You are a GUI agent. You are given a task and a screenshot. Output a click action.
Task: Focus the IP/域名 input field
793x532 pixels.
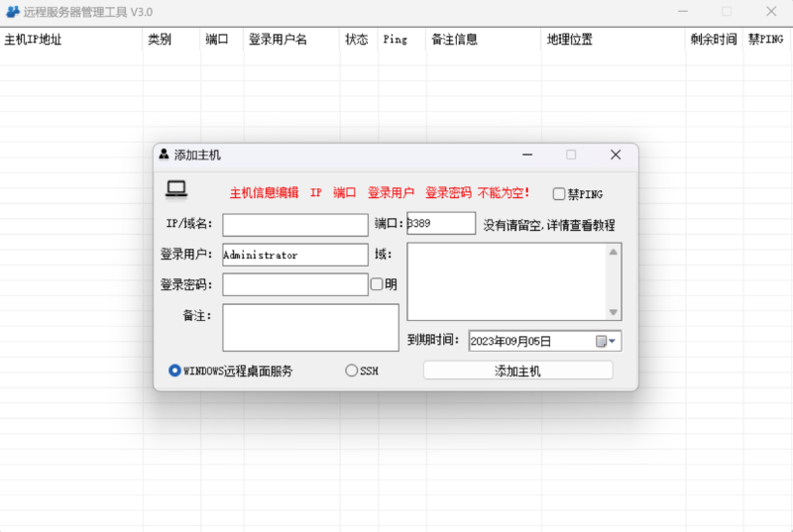pos(295,225)
